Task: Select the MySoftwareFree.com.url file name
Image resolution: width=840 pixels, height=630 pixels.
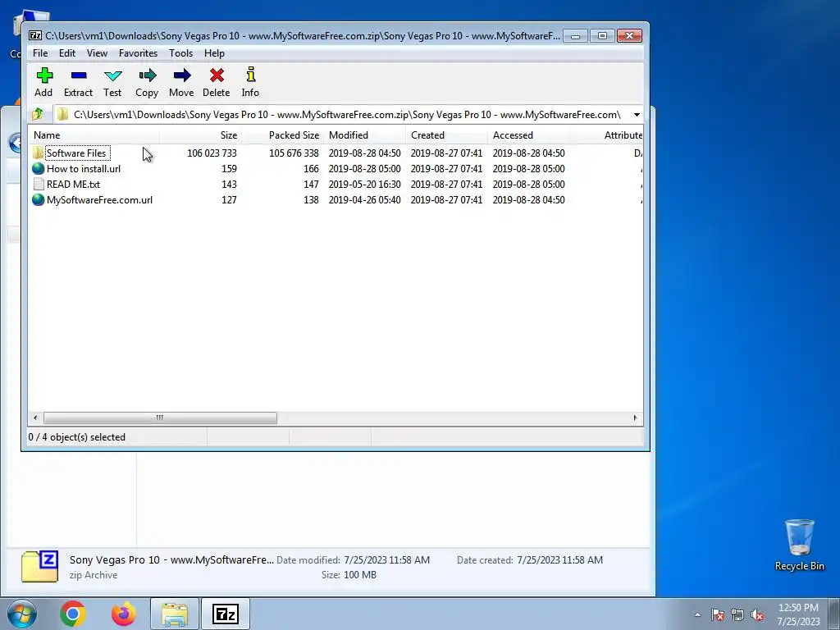Action: tap(99, 200)
